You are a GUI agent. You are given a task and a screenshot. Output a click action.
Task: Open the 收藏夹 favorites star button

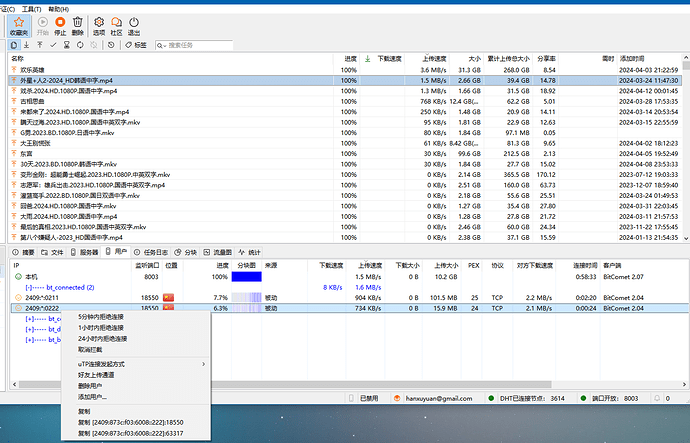[18, 26]
